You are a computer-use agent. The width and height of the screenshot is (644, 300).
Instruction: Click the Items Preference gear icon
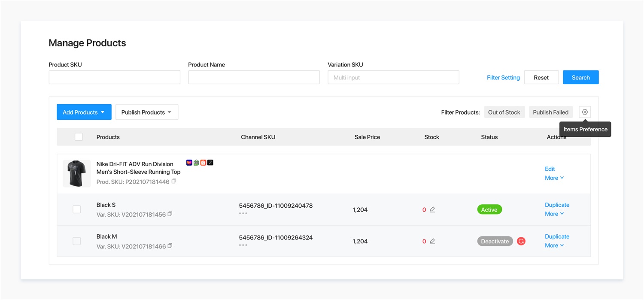click(x=584, y=112)
